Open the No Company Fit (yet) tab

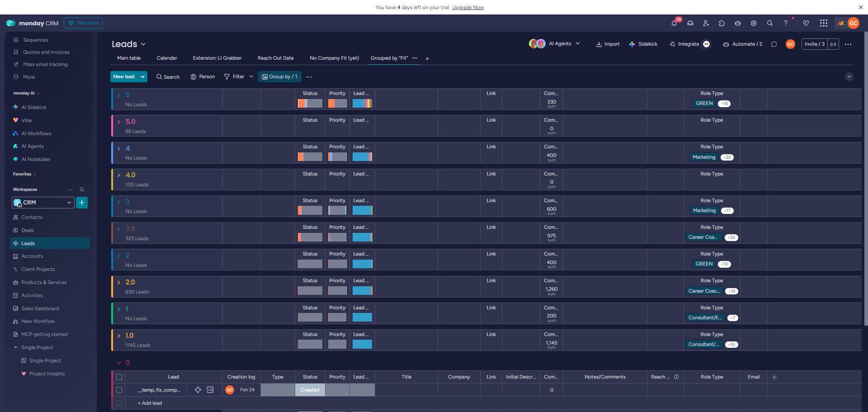(x=335, y=58)
